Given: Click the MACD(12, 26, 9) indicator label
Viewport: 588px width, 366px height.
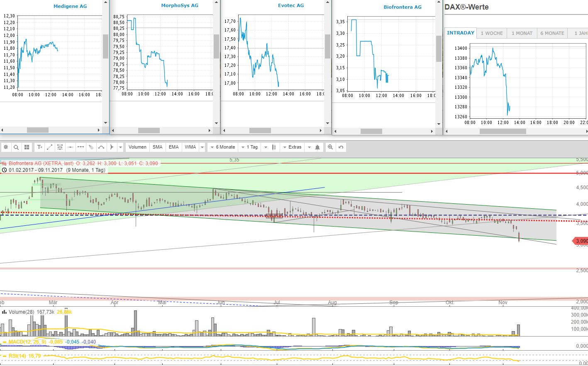Looking at the screenshot, I should 28,342.
